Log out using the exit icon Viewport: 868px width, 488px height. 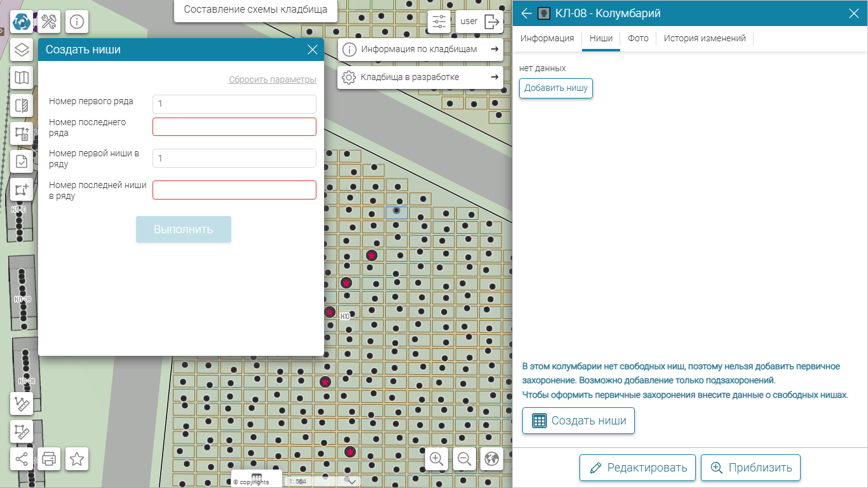coord(492,22)
